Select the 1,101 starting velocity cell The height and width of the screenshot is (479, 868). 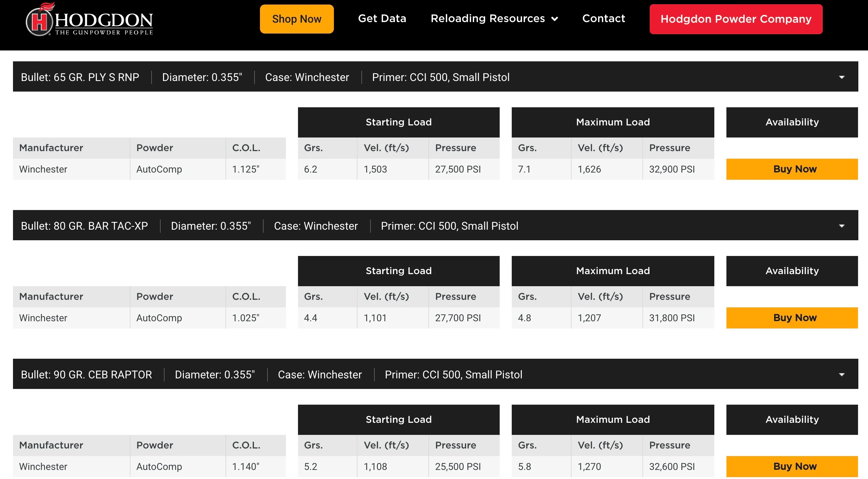pos(393,318)
